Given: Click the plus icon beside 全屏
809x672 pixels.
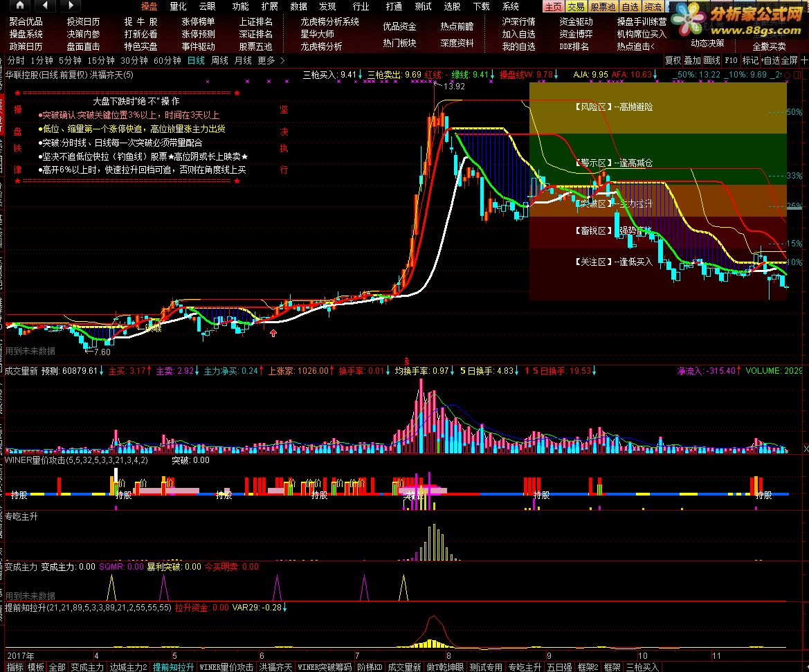Looking at the screenshot, I should 804,60.
